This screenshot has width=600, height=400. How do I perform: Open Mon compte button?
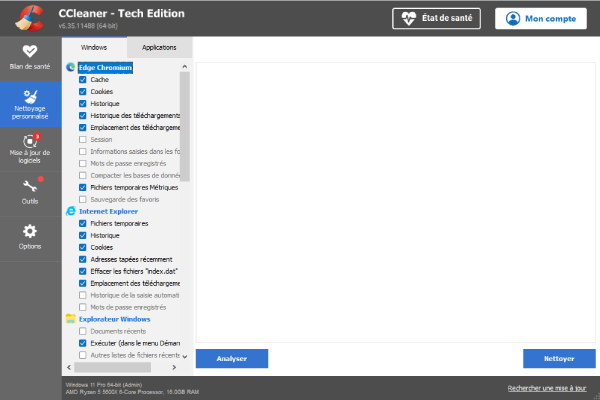coord(541,18)
